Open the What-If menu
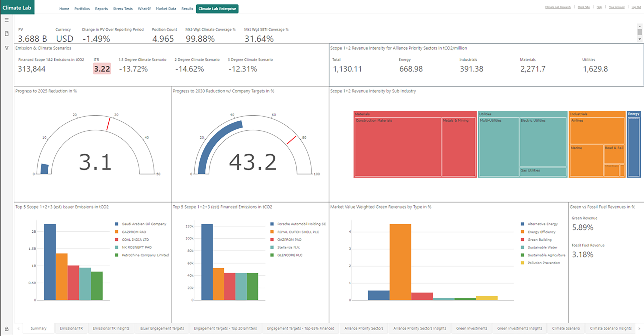 [144, 9]
